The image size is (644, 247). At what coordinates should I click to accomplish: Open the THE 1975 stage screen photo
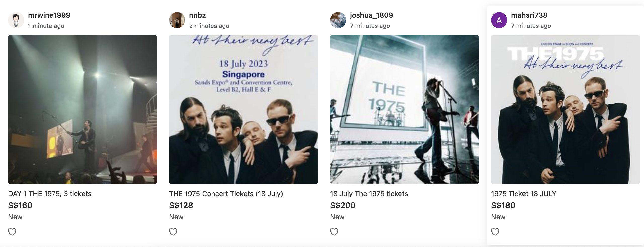(405, 109)
